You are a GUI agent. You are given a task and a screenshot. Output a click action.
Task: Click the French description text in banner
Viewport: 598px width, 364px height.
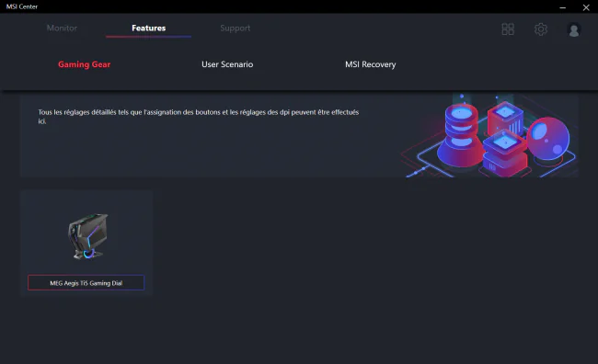tap(199, 116)
